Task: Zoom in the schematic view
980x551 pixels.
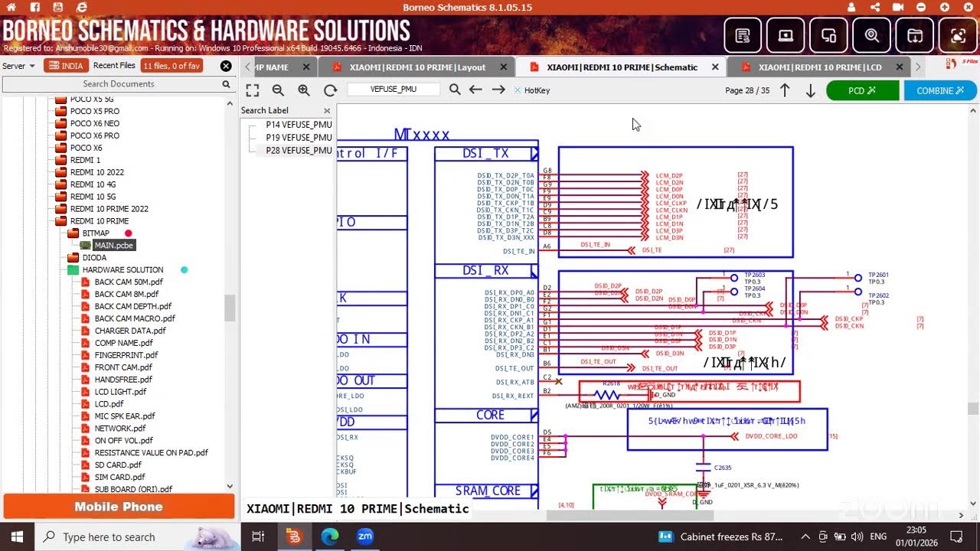Action: [304, 90]
